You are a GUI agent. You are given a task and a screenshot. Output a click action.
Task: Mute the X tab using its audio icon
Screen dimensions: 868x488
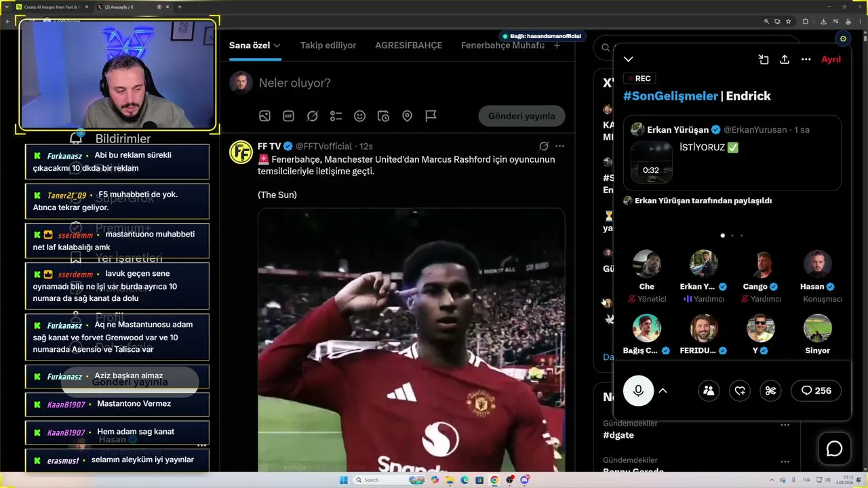159,7
